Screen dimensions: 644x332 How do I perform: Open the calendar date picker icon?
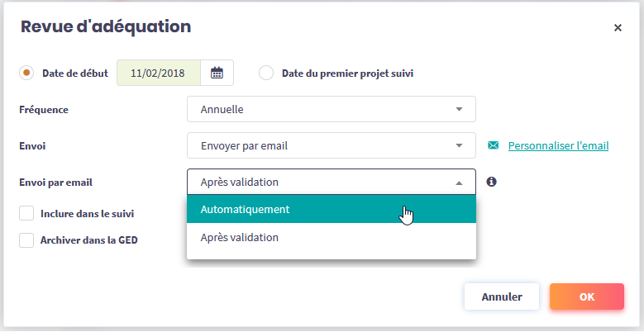pos(217,73)
